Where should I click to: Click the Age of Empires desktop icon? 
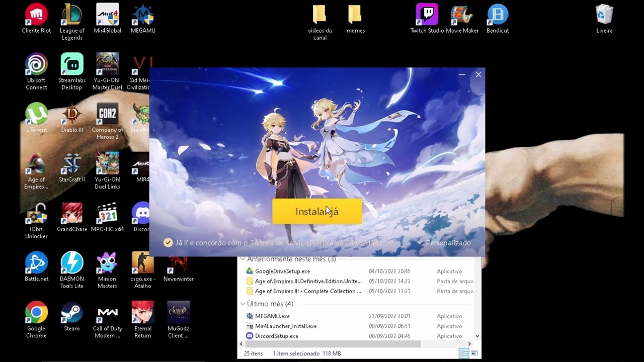36,171
